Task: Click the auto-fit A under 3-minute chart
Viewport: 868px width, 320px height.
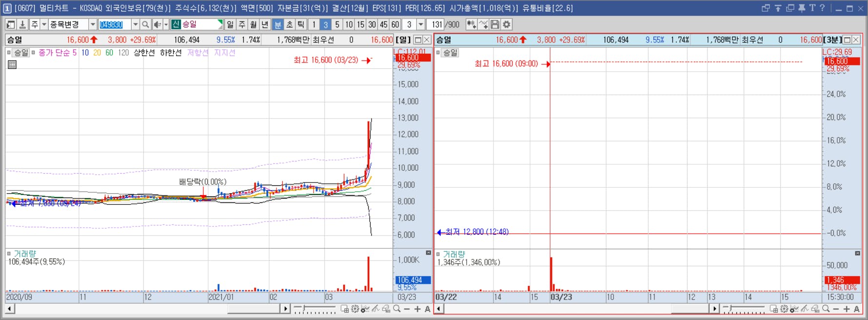Action: pyautogui.click(x=857, y=309)
